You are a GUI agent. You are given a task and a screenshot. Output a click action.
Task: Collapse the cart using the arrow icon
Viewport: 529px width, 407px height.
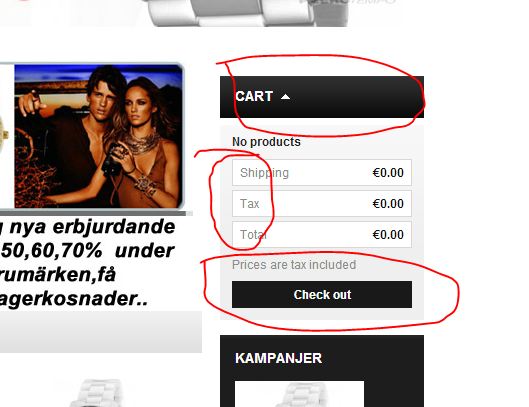285,97
